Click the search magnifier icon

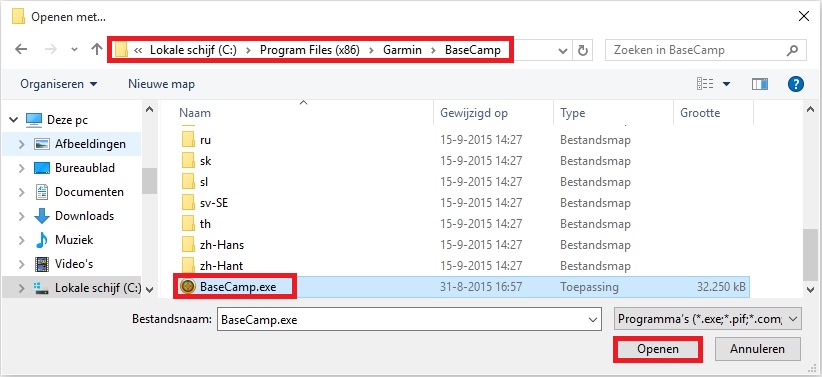point(793,50)
